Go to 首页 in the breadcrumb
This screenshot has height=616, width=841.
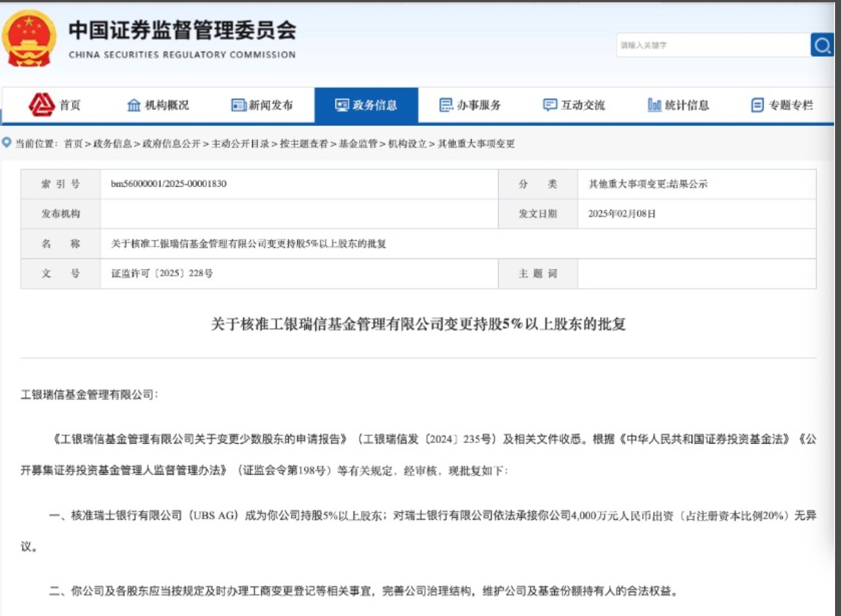click(73, 143)
